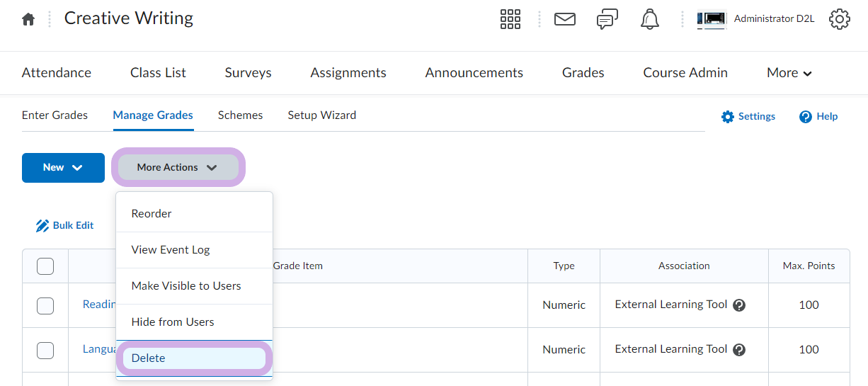Open the Course Admin link
Viewport: 868px width, 386px height.
coord(685,73)
